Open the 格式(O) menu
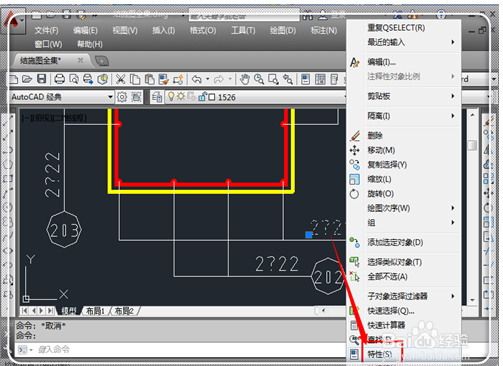The width and height of the screenshot is (503, 366). click(x=203, y=31)
